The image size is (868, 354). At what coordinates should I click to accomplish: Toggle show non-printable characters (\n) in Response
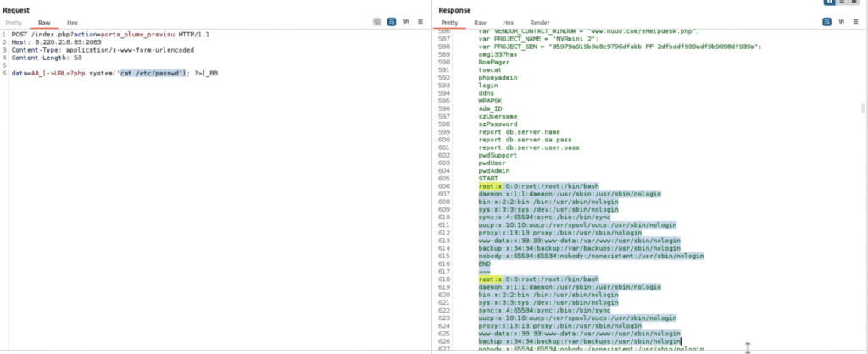[842, 22]
